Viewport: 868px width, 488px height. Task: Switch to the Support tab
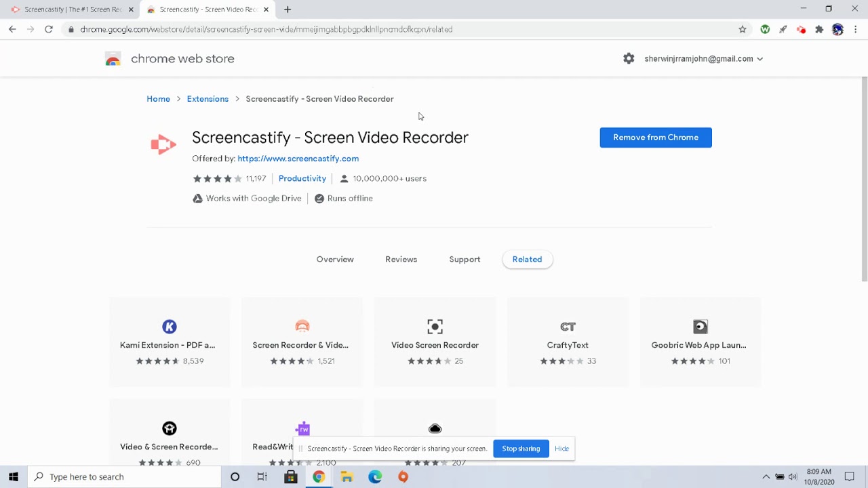(x=465, y=260)
